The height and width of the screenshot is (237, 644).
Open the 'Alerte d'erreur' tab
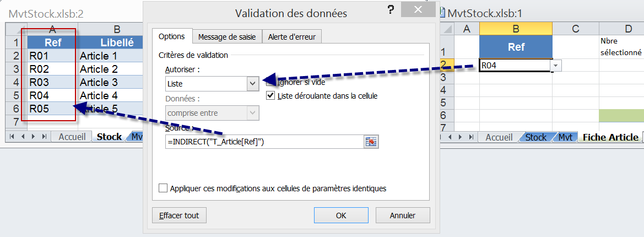[x=291, y=37]
